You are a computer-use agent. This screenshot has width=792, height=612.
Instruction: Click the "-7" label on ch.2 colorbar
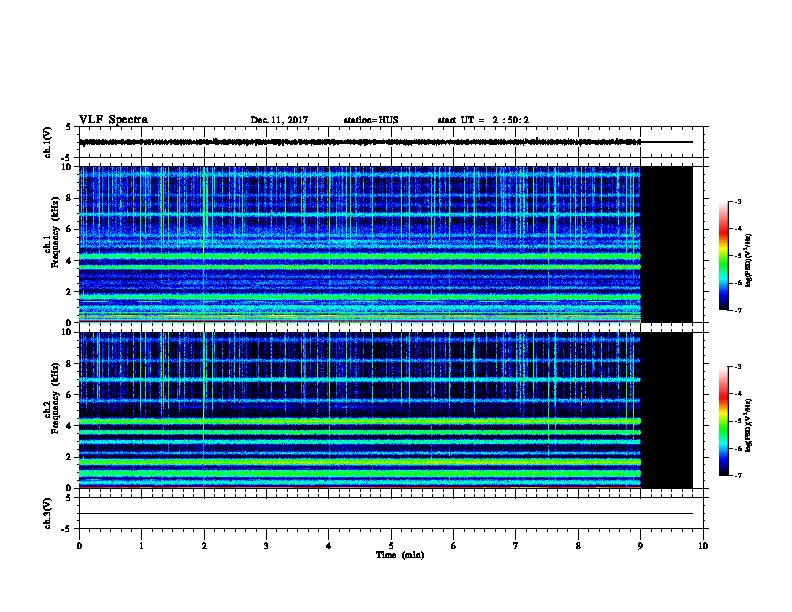738,476
